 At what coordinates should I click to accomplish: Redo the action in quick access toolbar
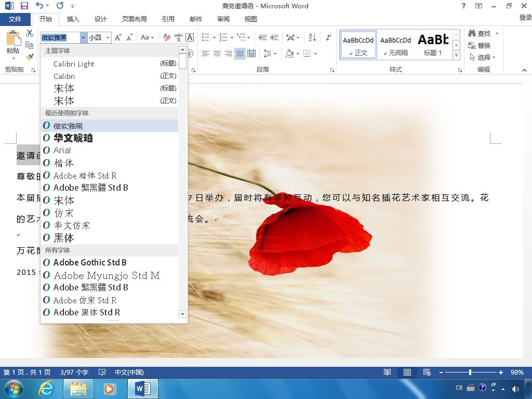click(x=60, y=5)
